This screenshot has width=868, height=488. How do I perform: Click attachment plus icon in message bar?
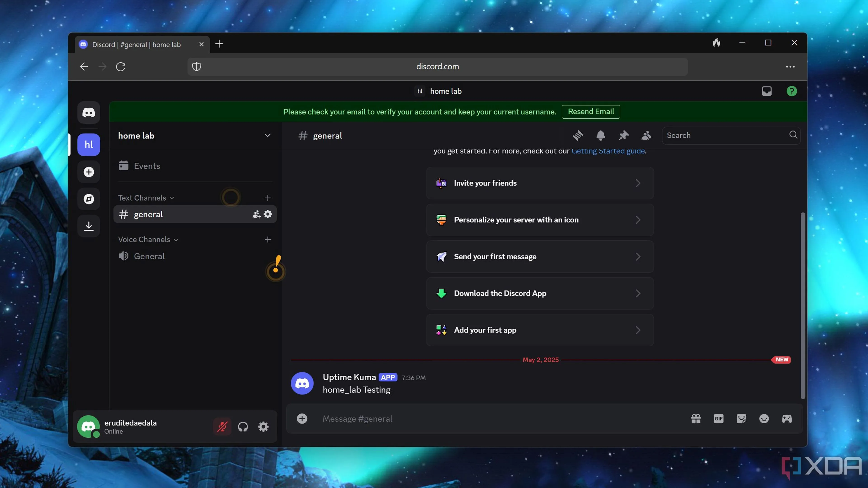coord(302,419)
